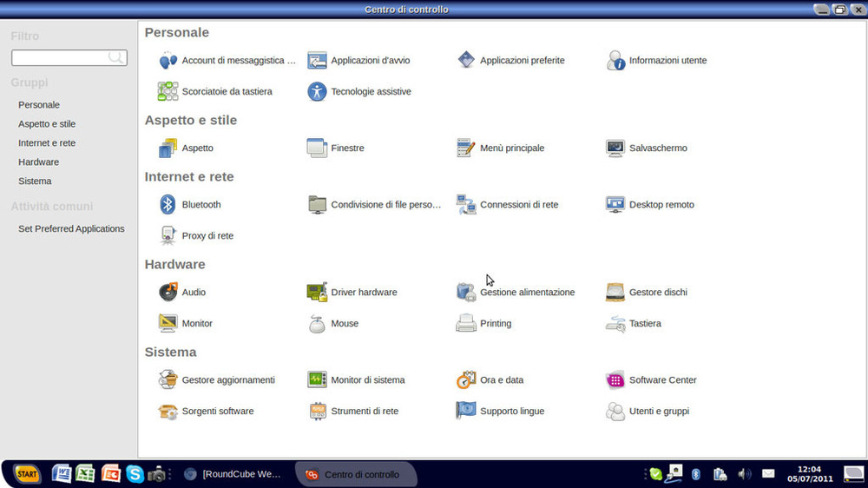This screenshot has width=868, height=488.
Task: Open the Monitor di sistema icon
Action: click(x=317, y=379)
